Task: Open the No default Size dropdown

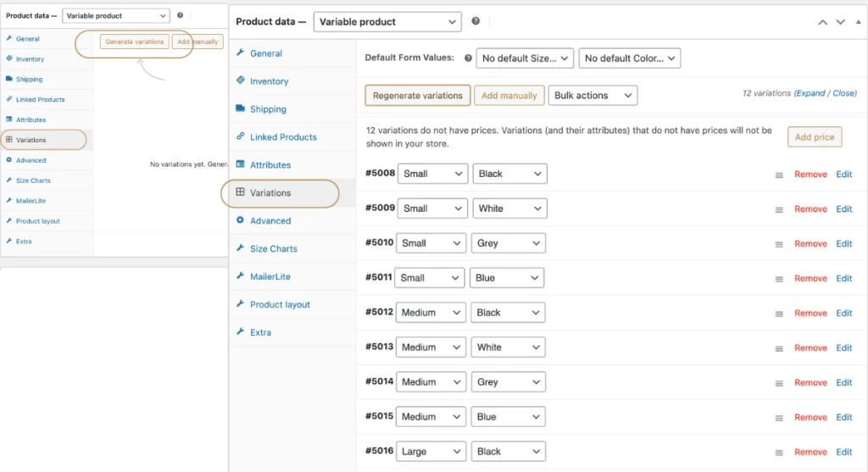Action: (x=524, y=58)
